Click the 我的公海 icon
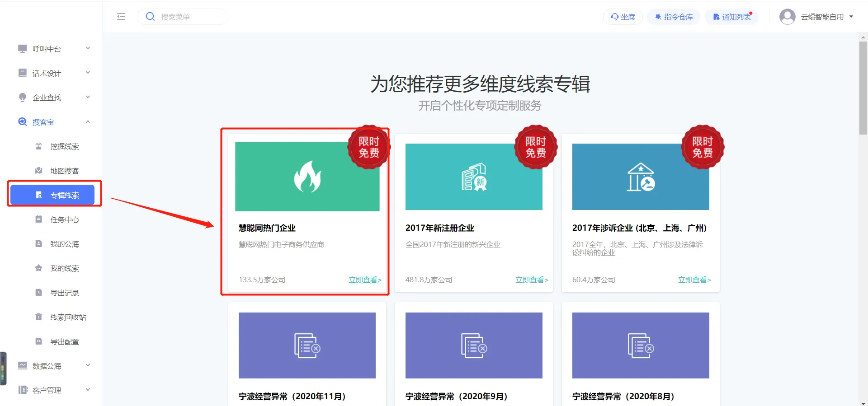The height and width of the screenshot is (406, 868). click(39, 243)
